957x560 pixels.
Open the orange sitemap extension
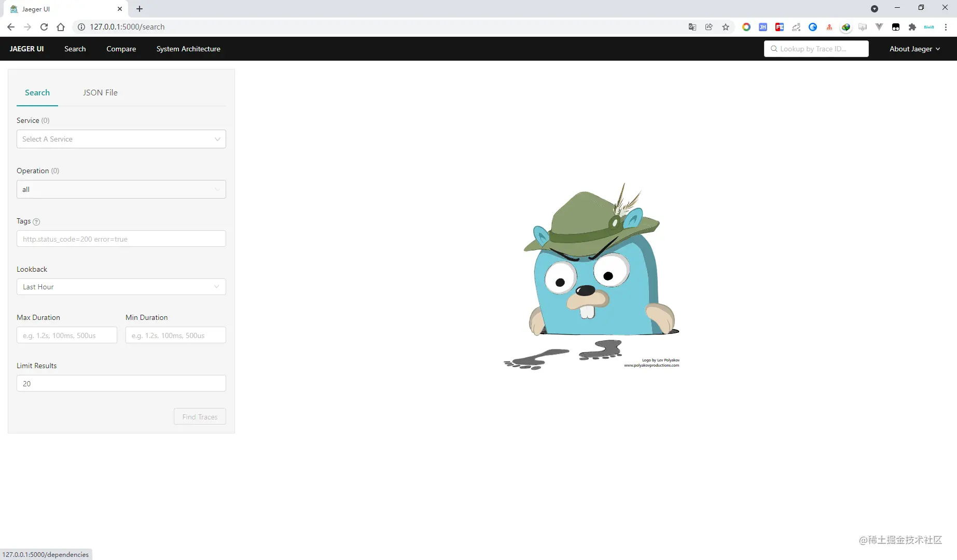[829, 27]
